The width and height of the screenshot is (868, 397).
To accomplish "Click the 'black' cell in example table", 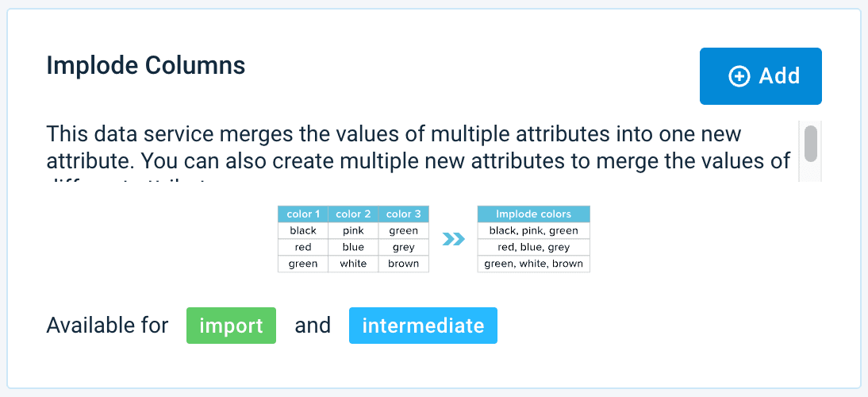I will click(303, 231).
